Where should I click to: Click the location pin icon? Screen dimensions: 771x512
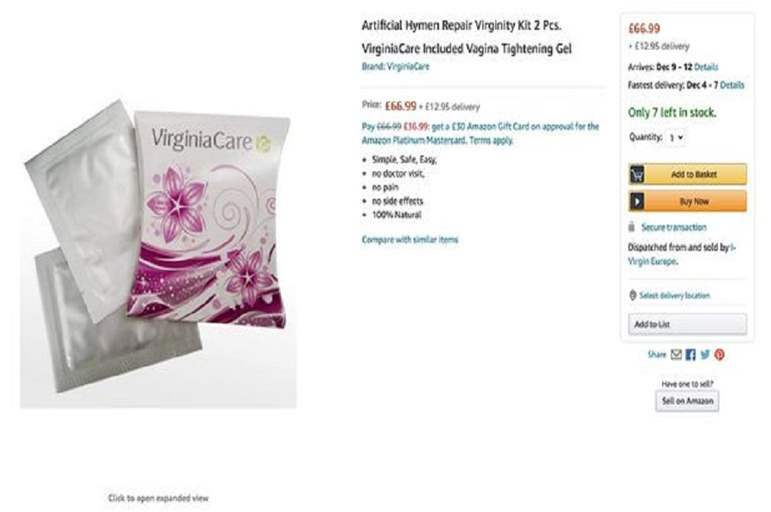tap(632, 295)
